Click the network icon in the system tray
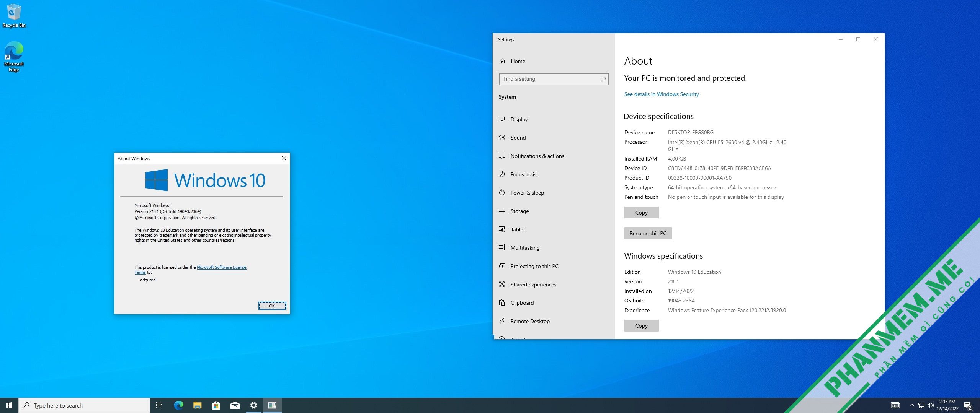The height and width of the screenshot is (413, 980). click(921, 405)
